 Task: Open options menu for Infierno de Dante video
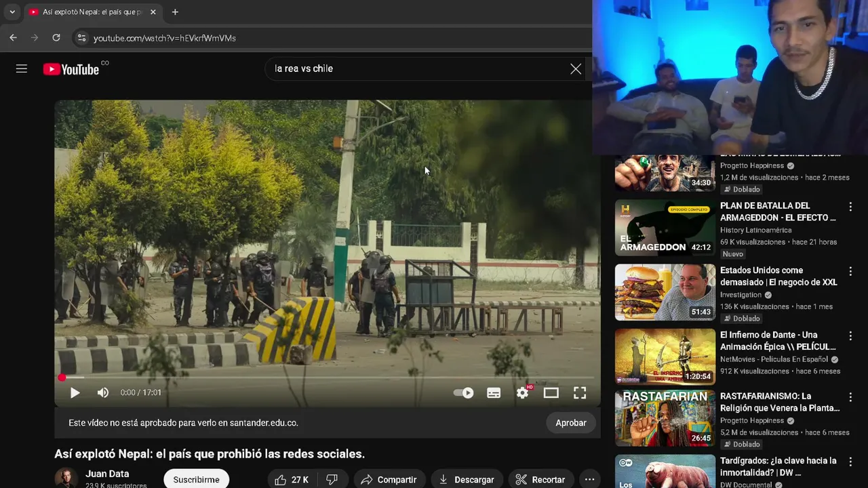click(x=850, y=336)
